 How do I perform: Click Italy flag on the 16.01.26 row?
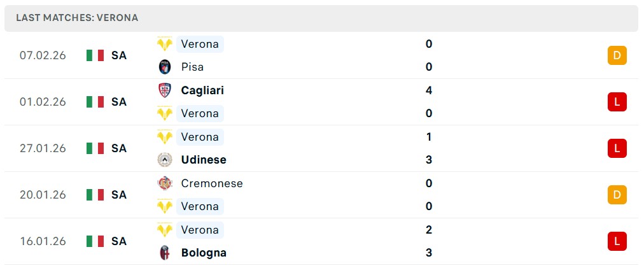point(95,241)
